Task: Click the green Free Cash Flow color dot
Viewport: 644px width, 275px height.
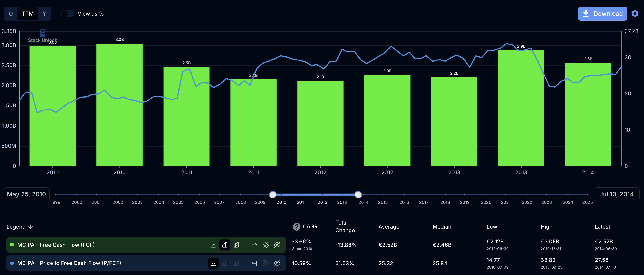Action: pyautogui.click(x=12, y=245)
